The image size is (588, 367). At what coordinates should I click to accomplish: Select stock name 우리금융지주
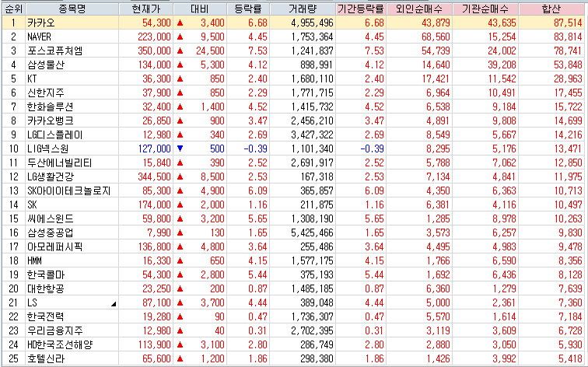54,330
